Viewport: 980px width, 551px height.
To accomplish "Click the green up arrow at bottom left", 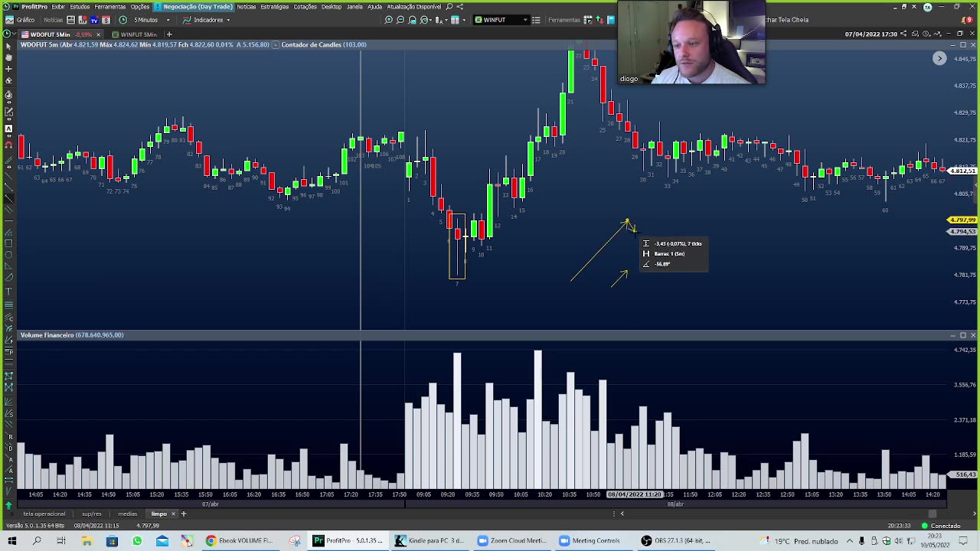I will [9, 506].
